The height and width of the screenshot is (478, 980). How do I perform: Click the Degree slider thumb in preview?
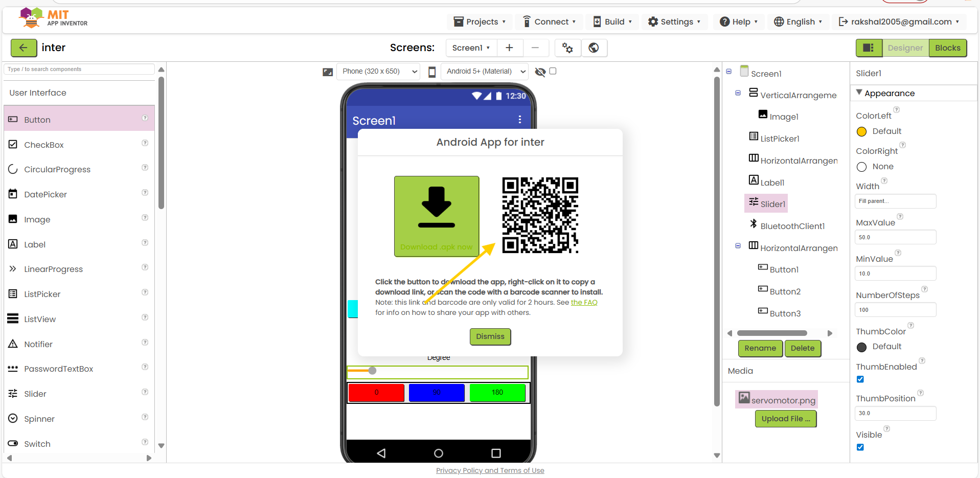(372, 371)
